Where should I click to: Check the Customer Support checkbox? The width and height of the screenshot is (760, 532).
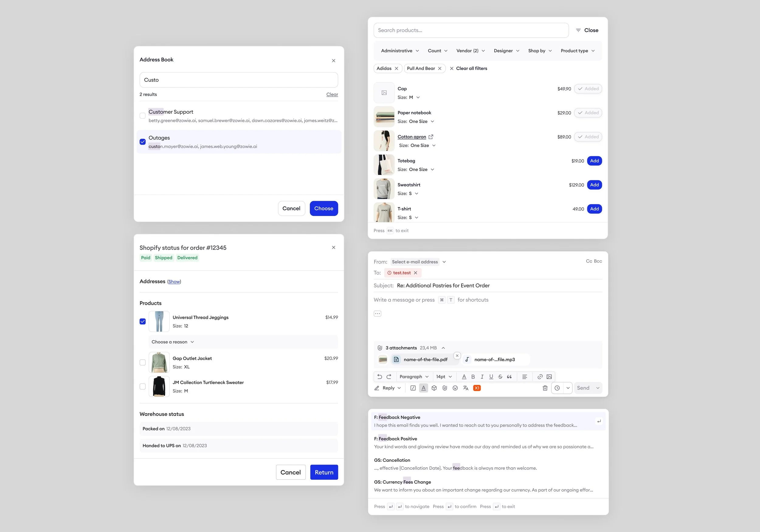pyautogui.click(x=143, y=116)
